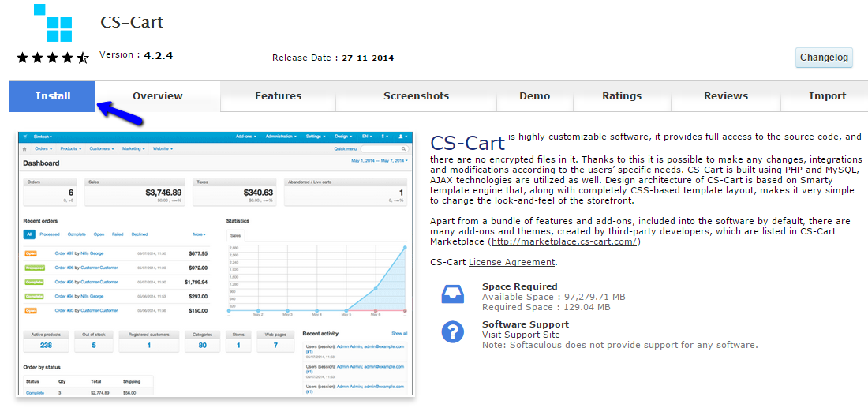Click the CS-Cart blue squares logo

(53, 22)
